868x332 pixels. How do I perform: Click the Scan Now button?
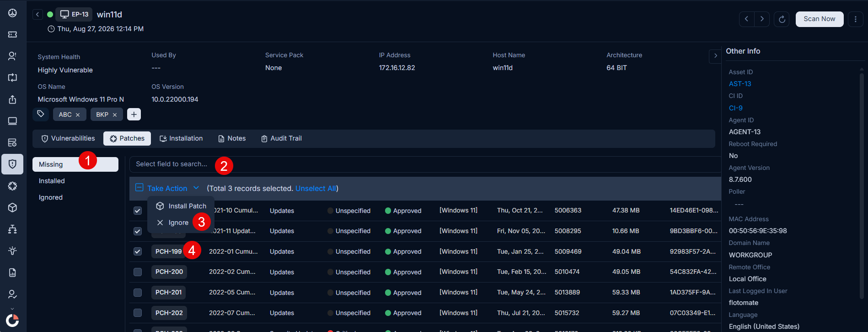tap(820, 19)
